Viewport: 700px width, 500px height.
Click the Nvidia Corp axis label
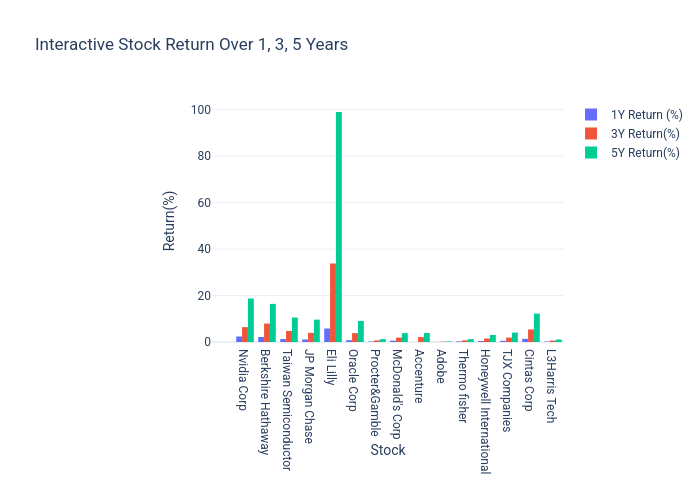click(x=242, y=380)
